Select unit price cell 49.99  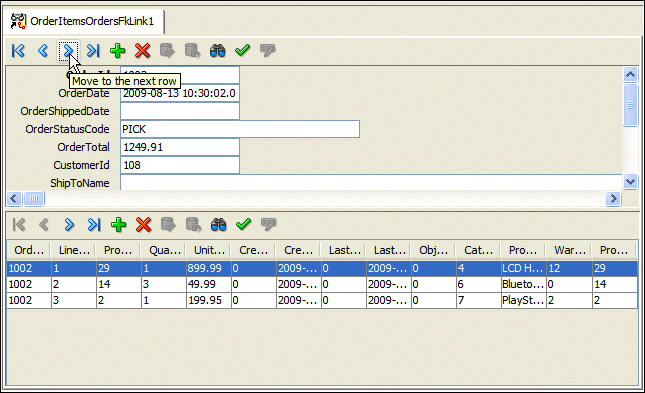click(209, 284)
